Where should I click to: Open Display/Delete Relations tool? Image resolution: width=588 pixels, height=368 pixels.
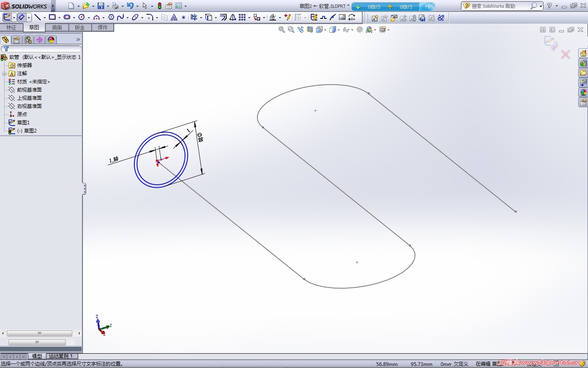273,18
